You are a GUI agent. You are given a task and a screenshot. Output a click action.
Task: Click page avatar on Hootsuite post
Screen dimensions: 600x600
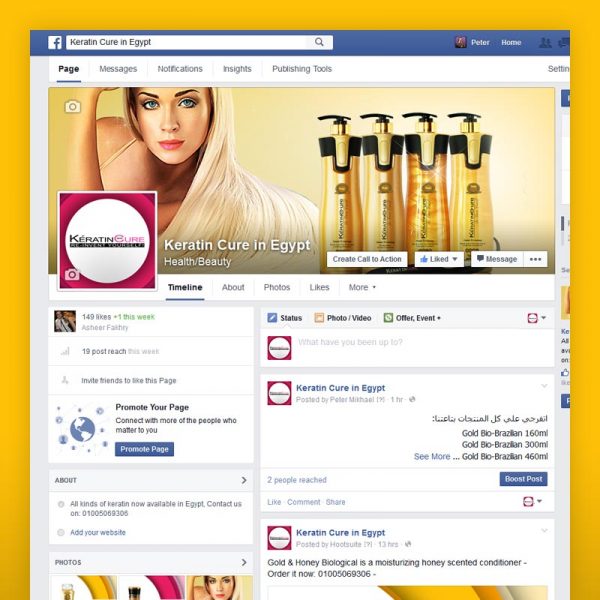coord(279,538)
